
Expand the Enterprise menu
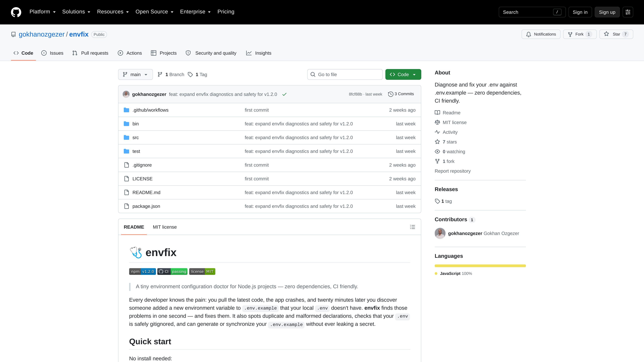[x=196, y=12]
